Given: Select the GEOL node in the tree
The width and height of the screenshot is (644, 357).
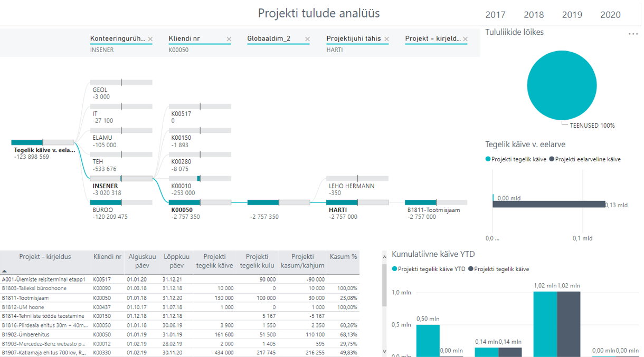Looking at the screenshot, I should (x=121, y=90).
